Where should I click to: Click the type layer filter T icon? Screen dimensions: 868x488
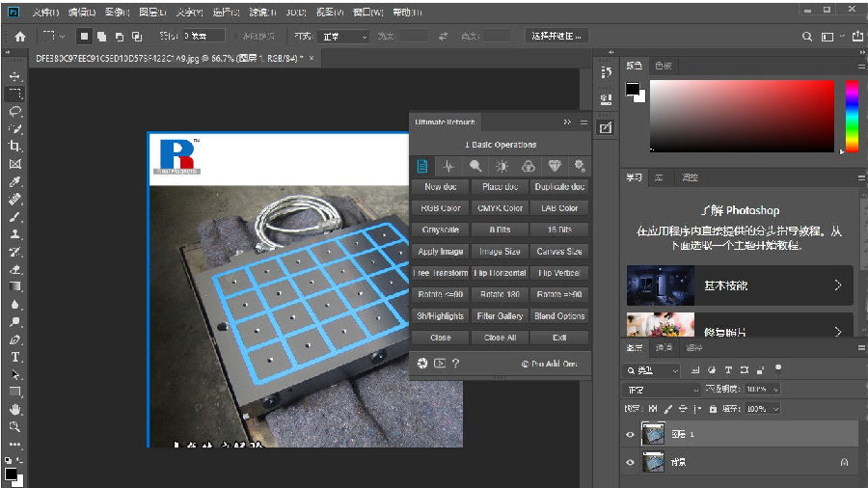coord(728,370)
